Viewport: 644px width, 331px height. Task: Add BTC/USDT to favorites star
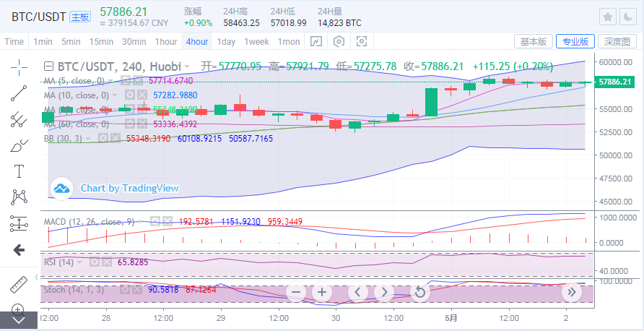609,17
